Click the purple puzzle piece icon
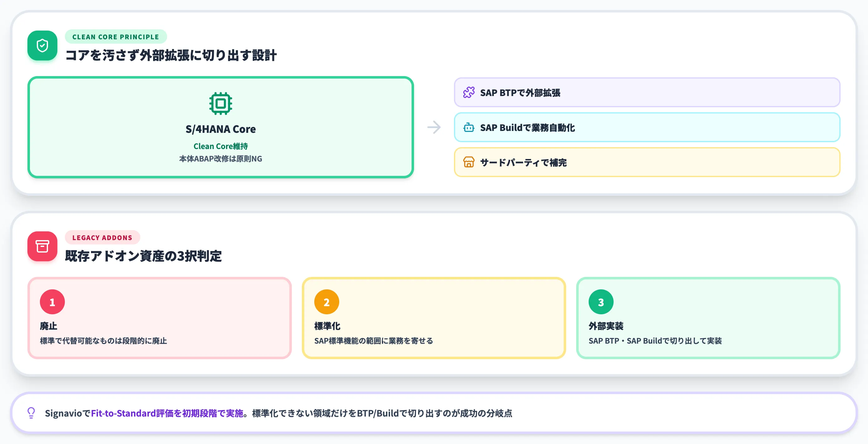 pyautogui.click(x=468, y=92)
